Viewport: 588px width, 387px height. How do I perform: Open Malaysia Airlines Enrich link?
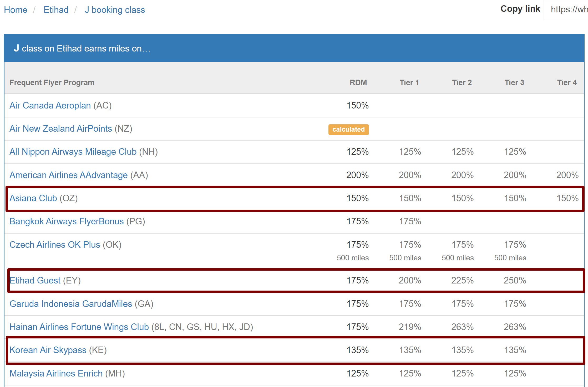(56, 373)
